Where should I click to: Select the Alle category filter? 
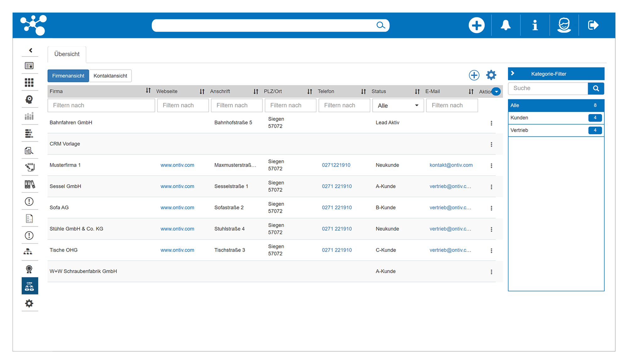pos(556,105)
